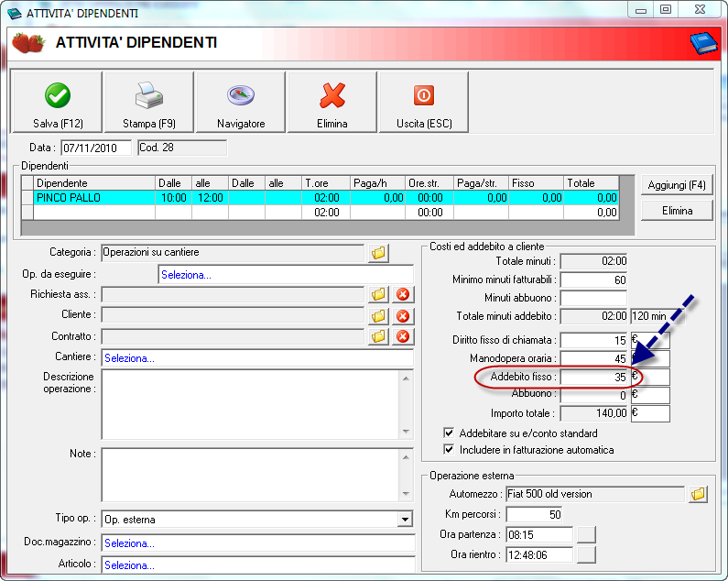Screen dimensions: 728x581
Task: Click the Ora rientro field 12:48:06
Action: 539,554
